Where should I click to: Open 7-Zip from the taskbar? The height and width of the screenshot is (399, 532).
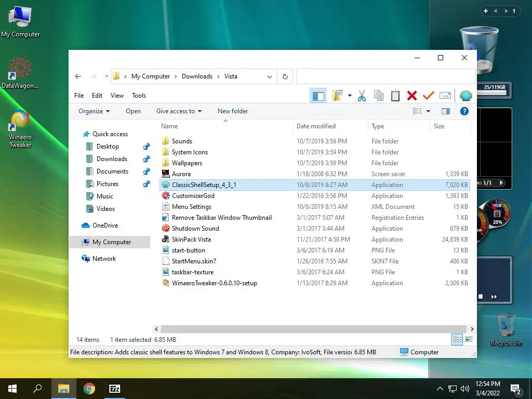[115, 389]
